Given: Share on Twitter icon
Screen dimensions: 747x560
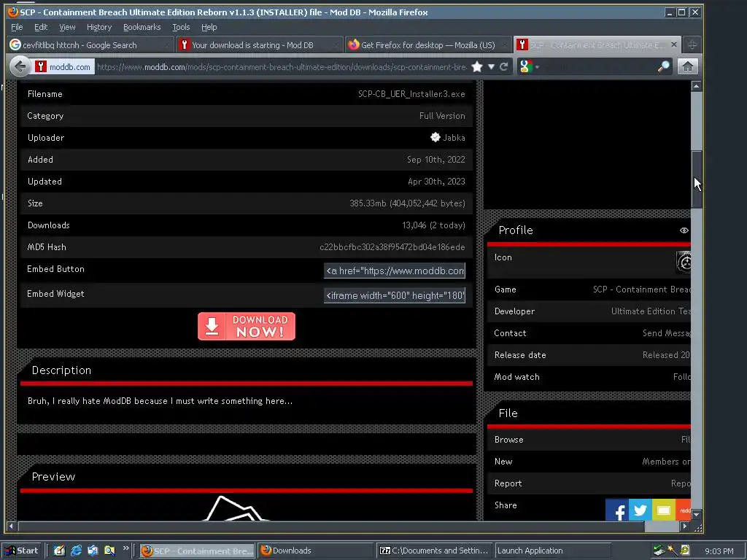Looking at the screenshot, I should pyautogui.click(x=640, y=510).
